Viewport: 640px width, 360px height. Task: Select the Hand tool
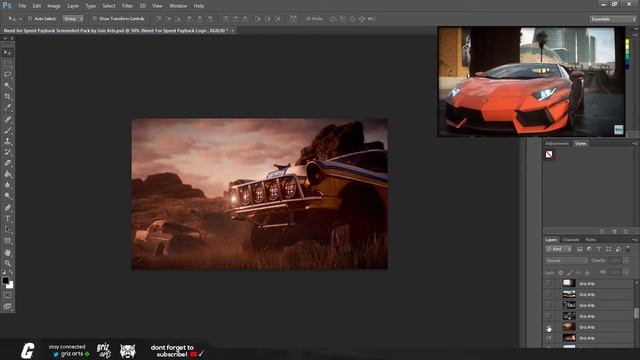pyautogui.click(x=7, y=253)
